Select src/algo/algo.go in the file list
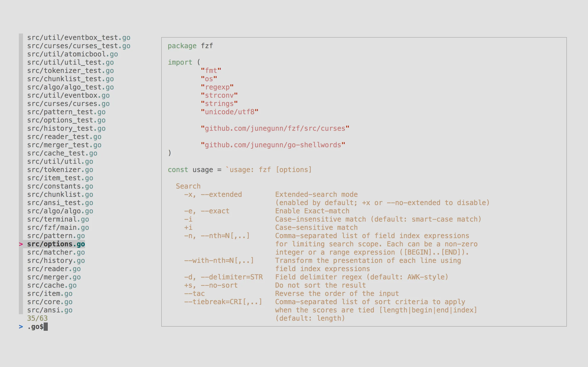This screenshot has width=588, height=367. pyautogui.click(x=60, y=211)
